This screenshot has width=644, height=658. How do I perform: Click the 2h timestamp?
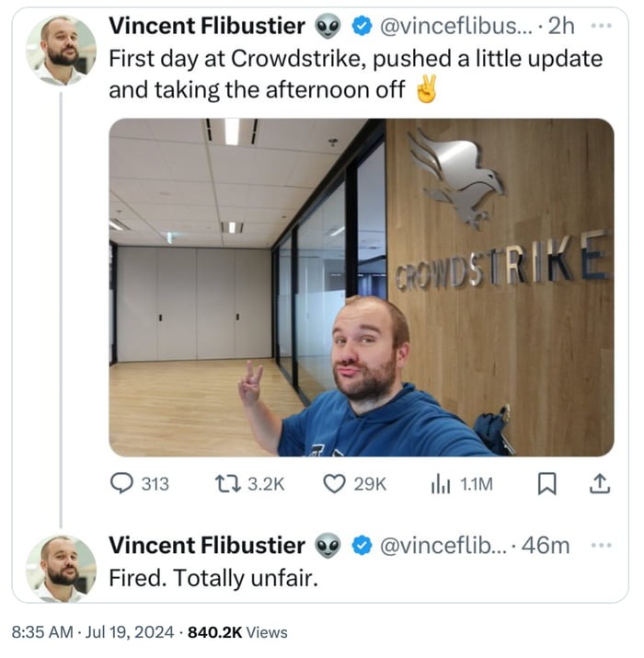(x=561, y=26)
